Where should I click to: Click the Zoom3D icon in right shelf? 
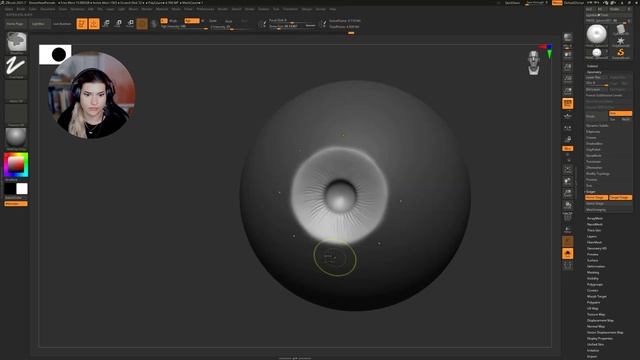tap(568, 193)
